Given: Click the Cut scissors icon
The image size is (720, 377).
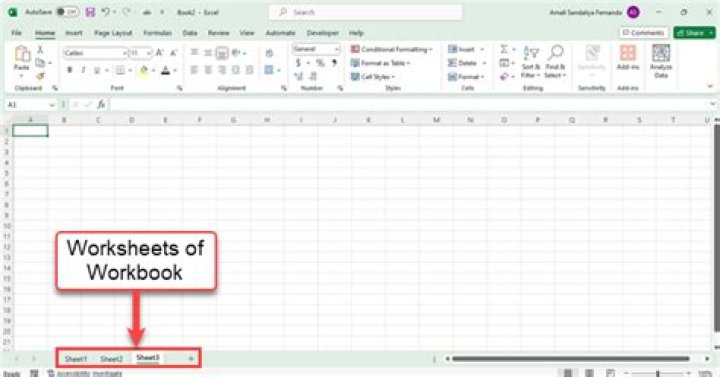Looking at the screenshot, I should tap(40, 50).
